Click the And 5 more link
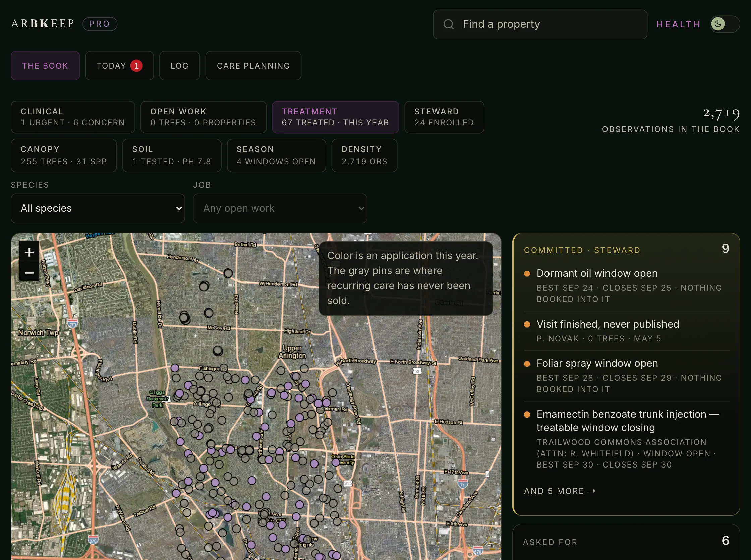 pyautogui.click(x=560, y=491)
